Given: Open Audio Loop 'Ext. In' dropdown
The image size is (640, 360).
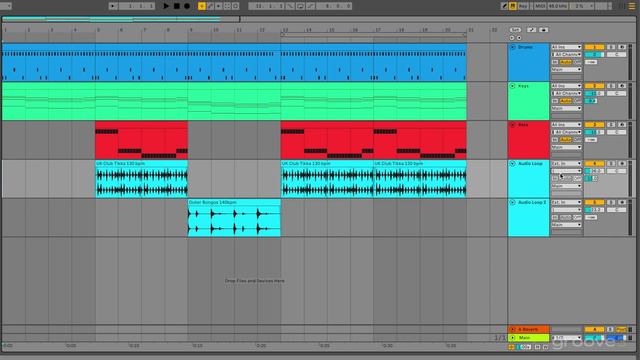Looking at the screenshot, I should point(566,163).
